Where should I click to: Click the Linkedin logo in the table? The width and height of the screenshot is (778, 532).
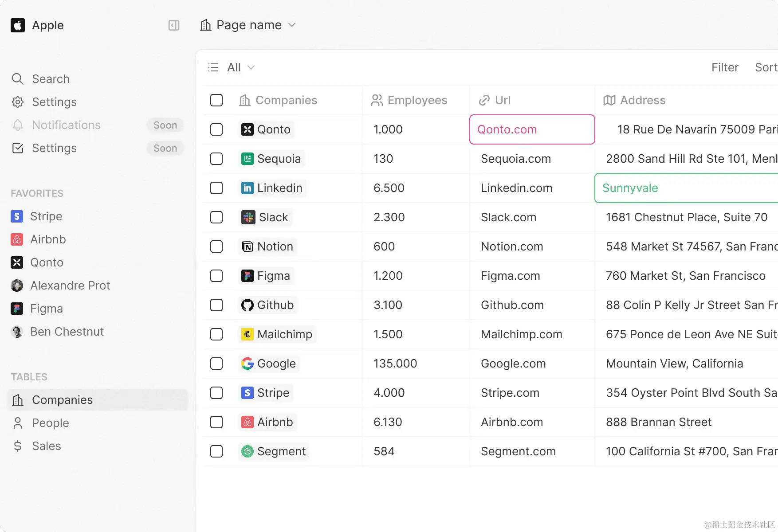(x=248, y=188)
